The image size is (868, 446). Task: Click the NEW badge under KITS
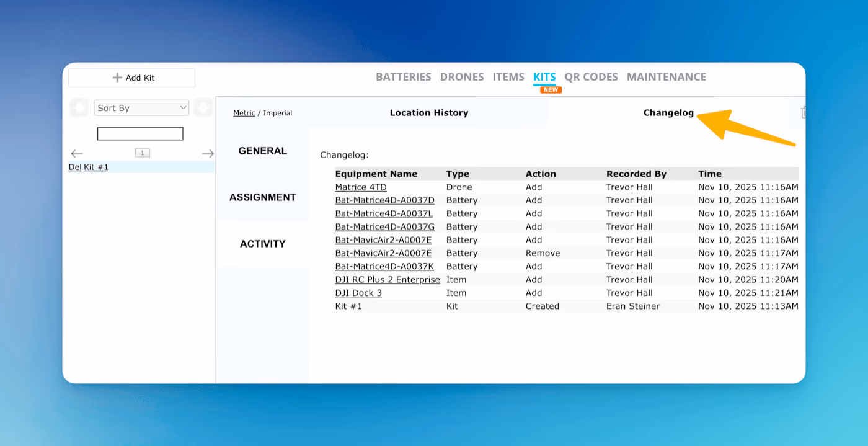(551, 90)
